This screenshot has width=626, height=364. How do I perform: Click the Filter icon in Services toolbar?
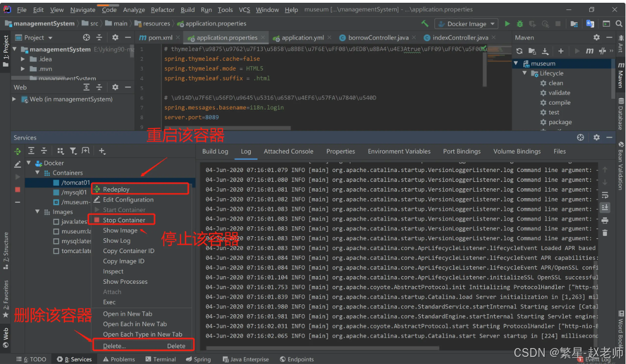click(x=73, y=151)
